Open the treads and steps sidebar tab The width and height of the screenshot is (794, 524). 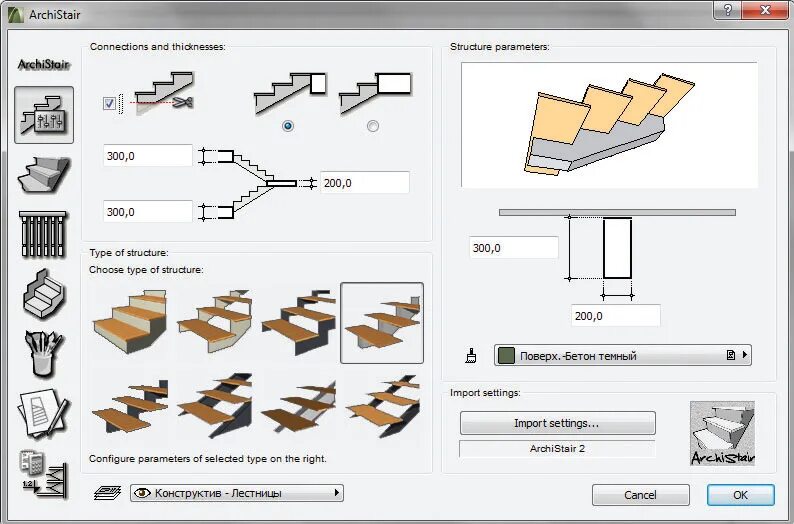[44, 175]
